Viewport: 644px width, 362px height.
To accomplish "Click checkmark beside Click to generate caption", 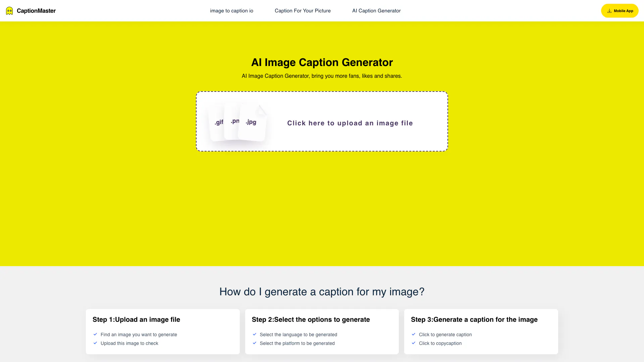I will pos(414,334).
